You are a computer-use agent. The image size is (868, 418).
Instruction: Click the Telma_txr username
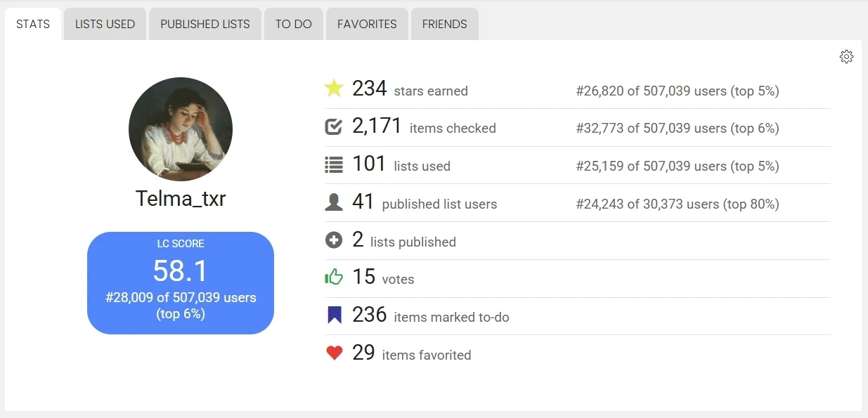pos(181,199)
